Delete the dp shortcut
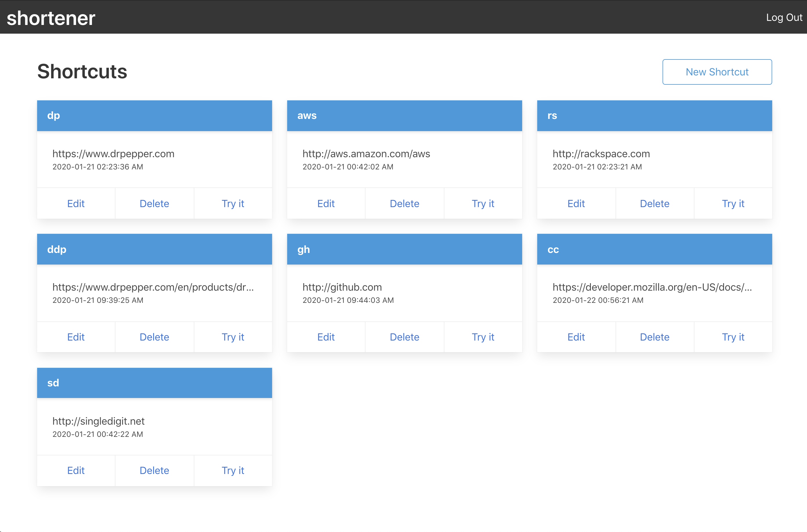The width and height of the screenshot is (807, 532). pyautogui.click(x=154, y=204)
